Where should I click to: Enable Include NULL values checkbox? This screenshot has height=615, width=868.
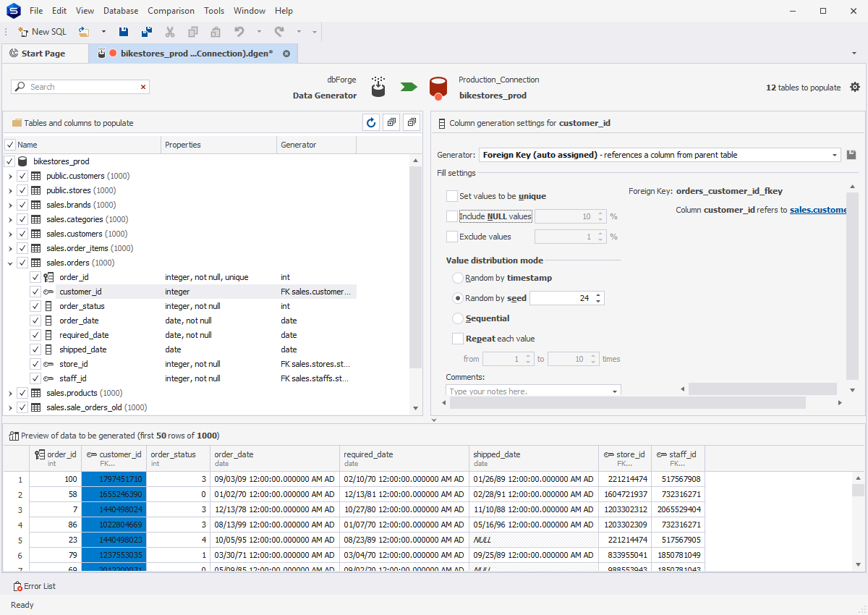tap(452, 216)
